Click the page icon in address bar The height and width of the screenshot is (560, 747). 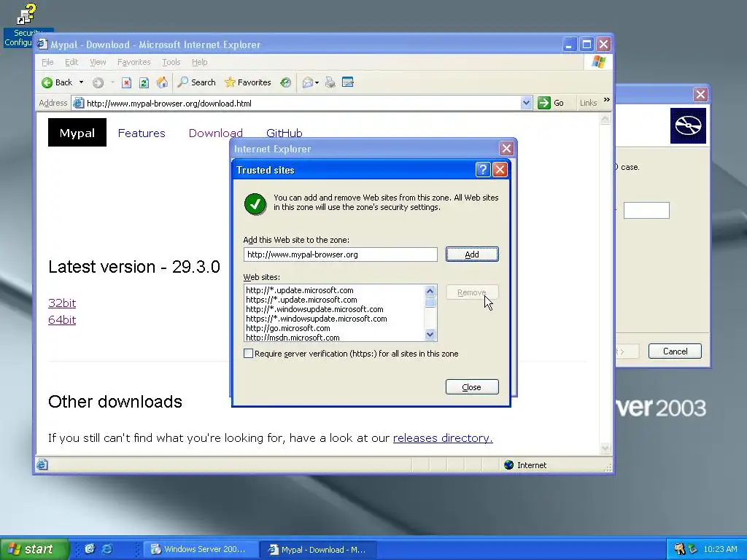[x=79, y=103]
